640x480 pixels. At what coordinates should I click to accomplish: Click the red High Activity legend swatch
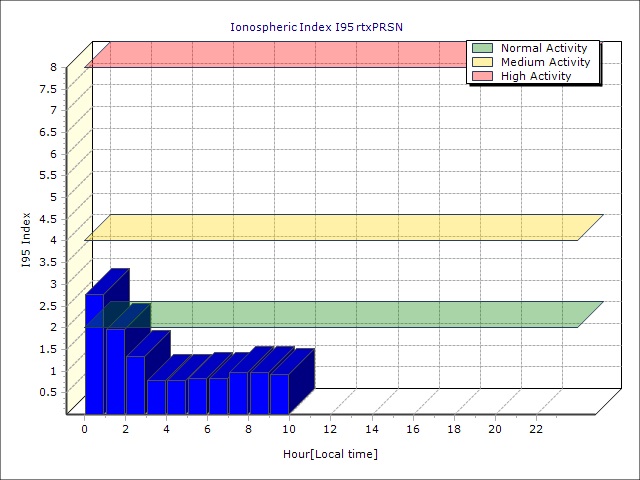482,76
